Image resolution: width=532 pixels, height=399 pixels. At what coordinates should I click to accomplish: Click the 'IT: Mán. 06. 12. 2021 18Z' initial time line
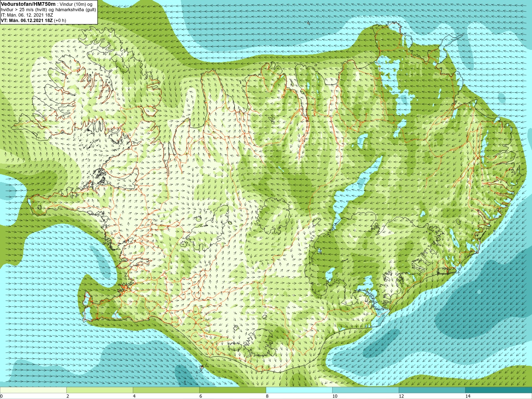[27, 15]
